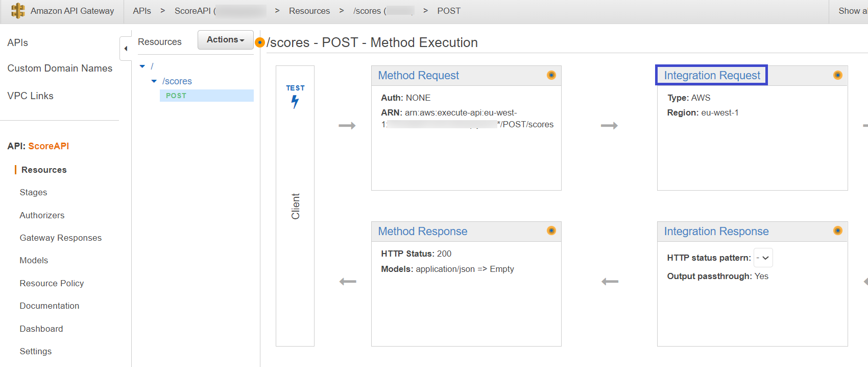Open Gateway Responses in the API menu
868x367 pixels.
61,238
